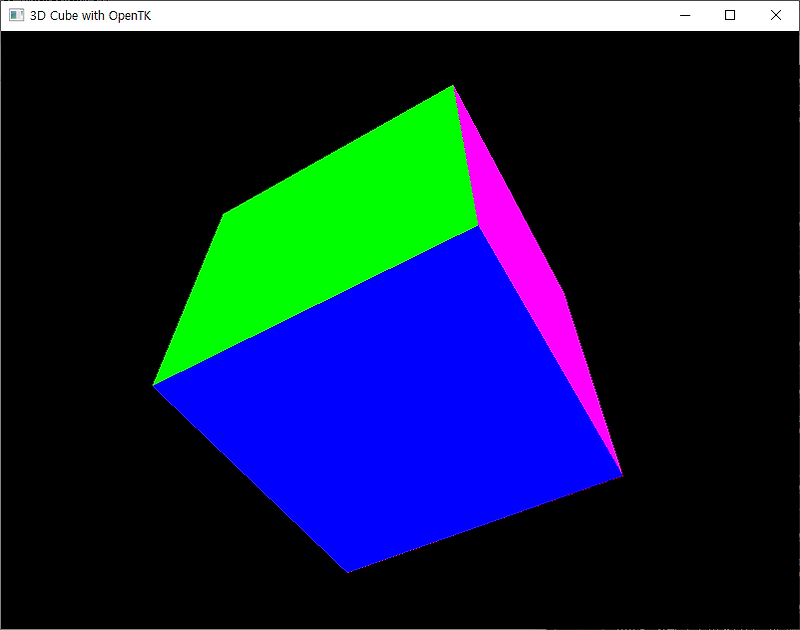Click the OpenTK application icon in title bar

(x=14, y=15)
